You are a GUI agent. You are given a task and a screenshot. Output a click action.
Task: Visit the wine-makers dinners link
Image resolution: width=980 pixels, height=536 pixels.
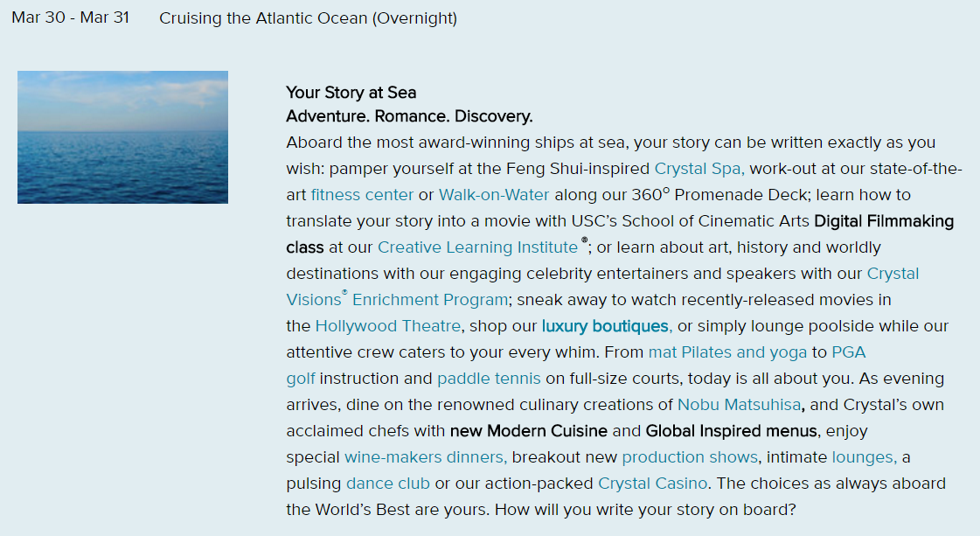[x=426, y=458]
